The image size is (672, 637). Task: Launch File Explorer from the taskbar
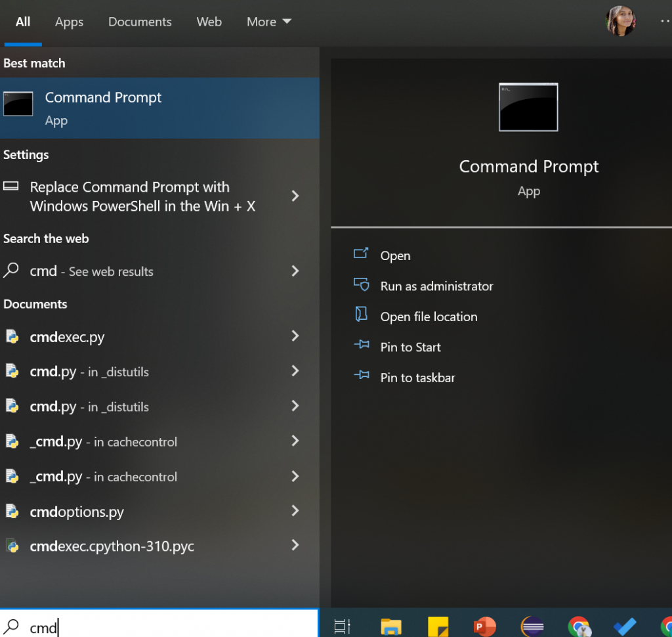pos(391,626)
